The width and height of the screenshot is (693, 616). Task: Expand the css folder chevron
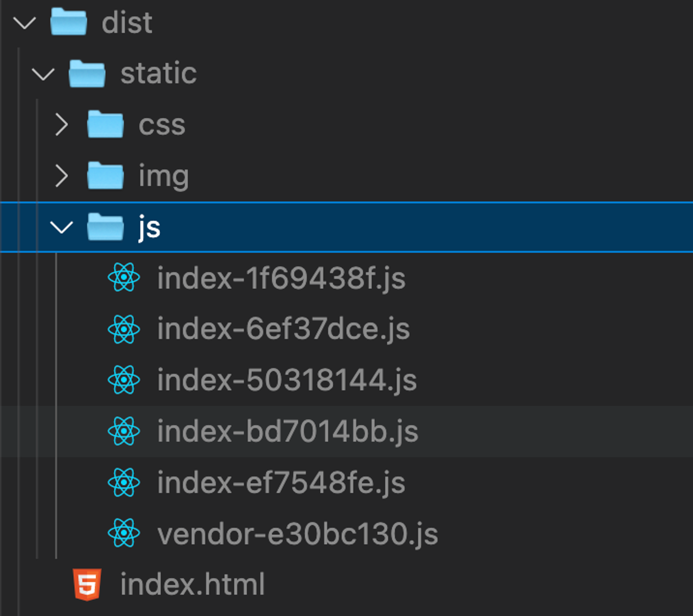tap(62, 125)
